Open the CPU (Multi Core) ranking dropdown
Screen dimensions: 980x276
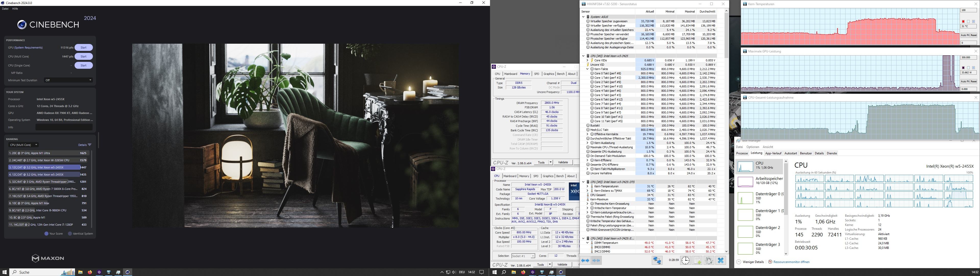click(x=23, y=145)
